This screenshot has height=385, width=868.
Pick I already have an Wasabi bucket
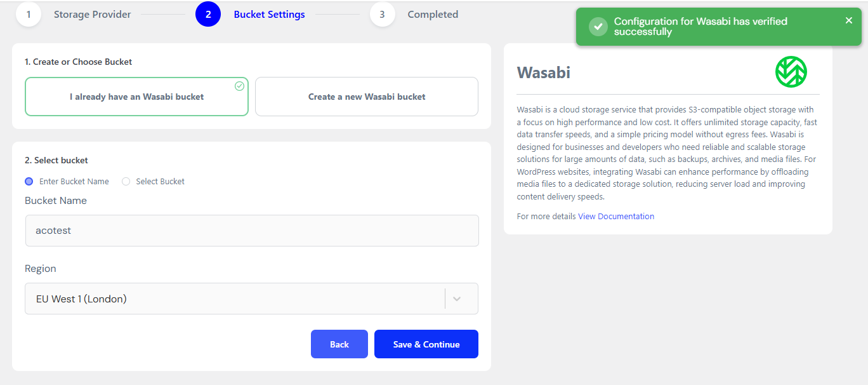(137, 97)
